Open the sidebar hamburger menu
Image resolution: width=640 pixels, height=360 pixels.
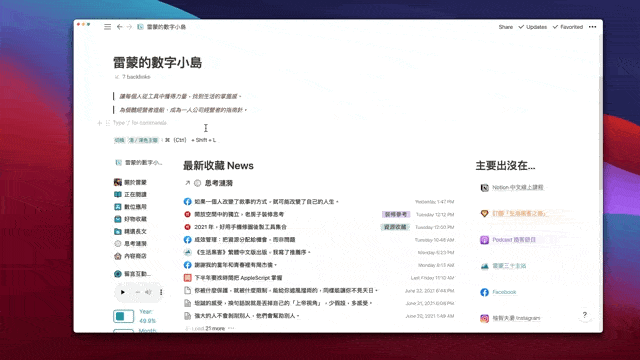[x=107, y=27]
